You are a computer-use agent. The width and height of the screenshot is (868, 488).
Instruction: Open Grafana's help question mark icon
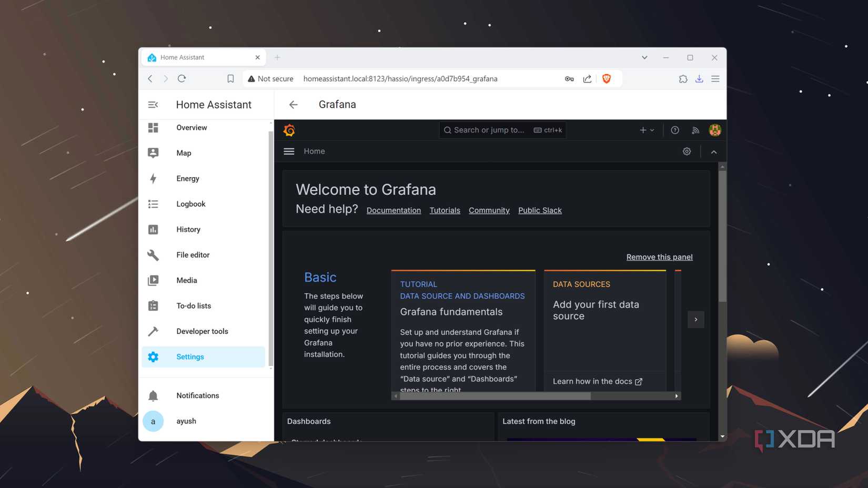675,130
